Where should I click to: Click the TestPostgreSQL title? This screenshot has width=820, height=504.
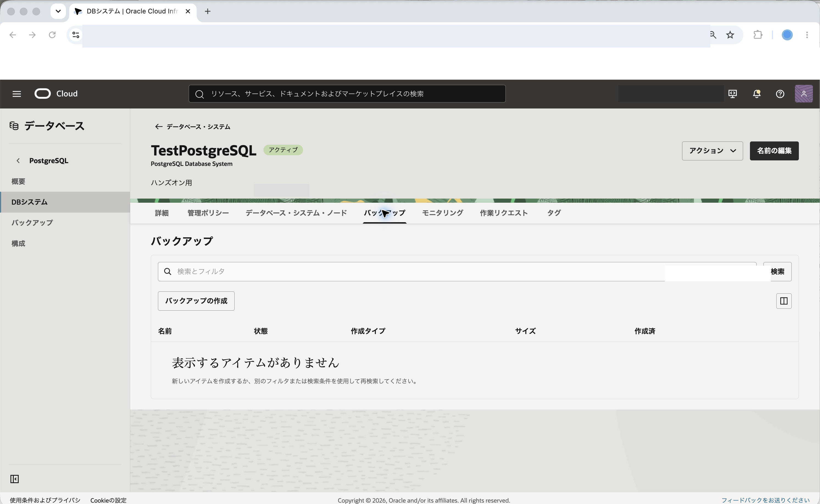204,151
